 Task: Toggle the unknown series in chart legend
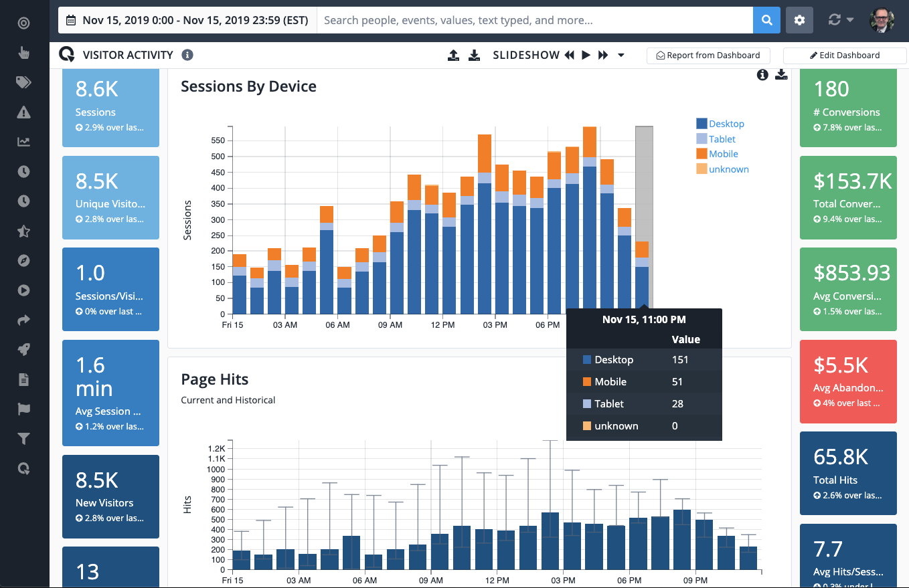(x=728, y=169)
